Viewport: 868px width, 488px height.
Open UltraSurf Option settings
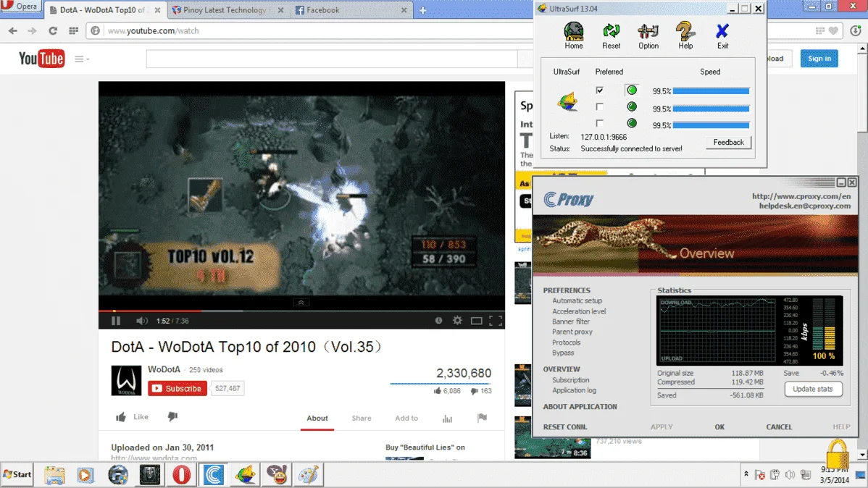[648, 35]
